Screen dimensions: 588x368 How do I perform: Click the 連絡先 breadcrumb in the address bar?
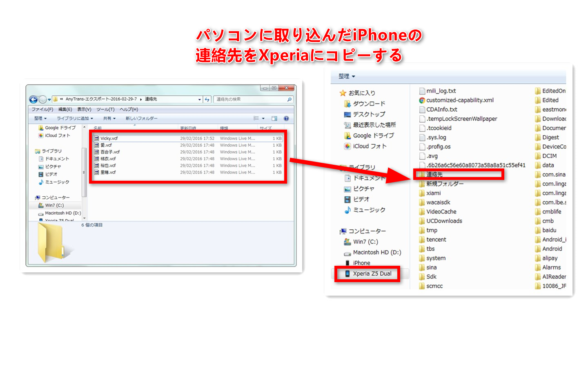[151, 99]
